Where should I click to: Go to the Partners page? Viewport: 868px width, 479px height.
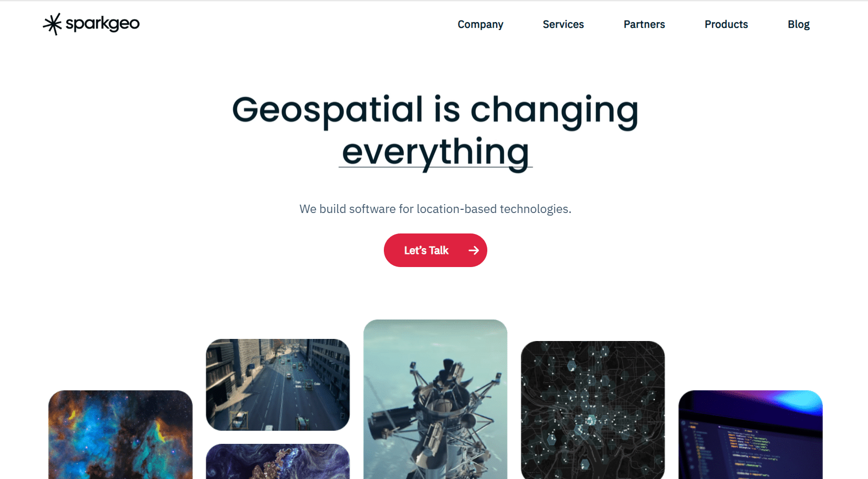click(x=644, y=25)
